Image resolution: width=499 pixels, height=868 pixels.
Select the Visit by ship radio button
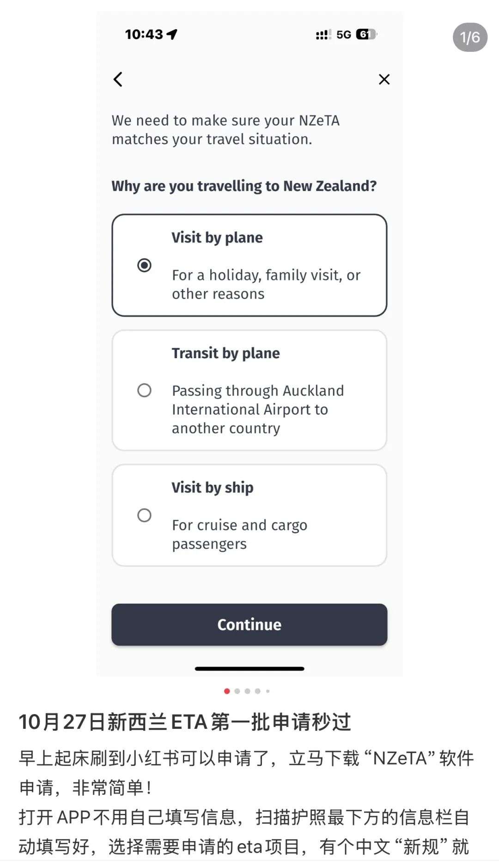pyautogui.click(x=144, y=515)
